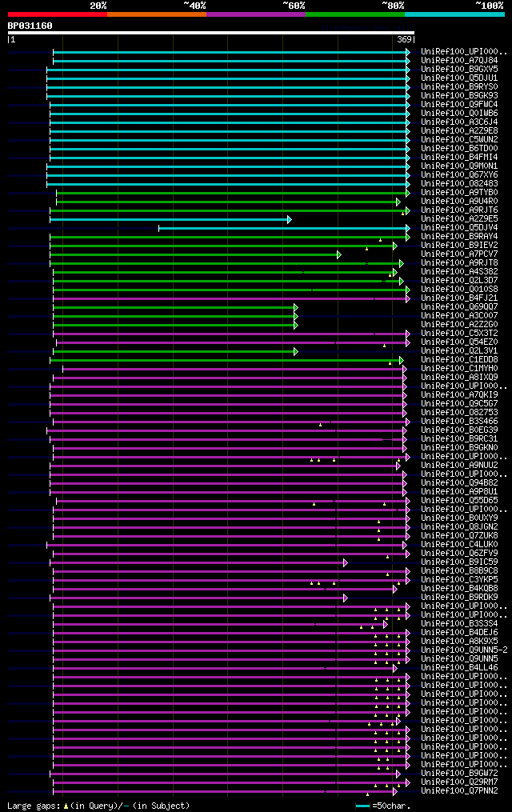Click arrowhead ending the A9U4R0 alignment bar
Screen dimensions: 512x812
click(398, 202)
